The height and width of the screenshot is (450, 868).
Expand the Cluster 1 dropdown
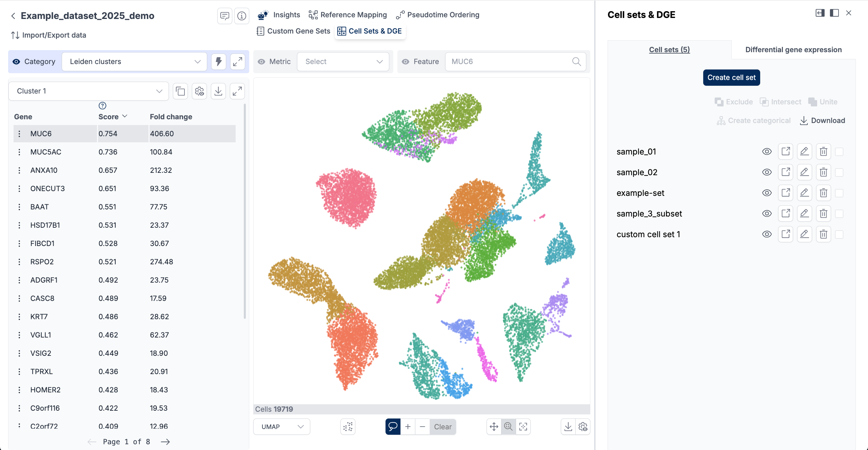(x=89, y=91)
